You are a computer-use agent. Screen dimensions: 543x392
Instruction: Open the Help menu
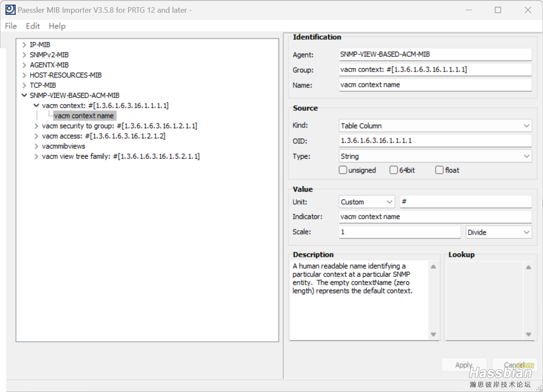pyautogui.click(x=57, y=26)
